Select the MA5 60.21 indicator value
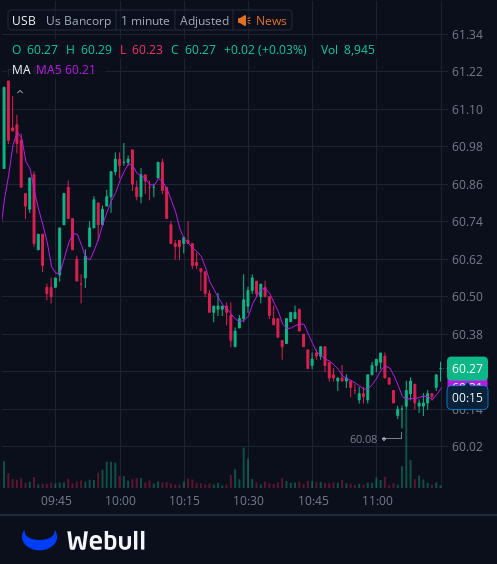 [x=65, y=70]
